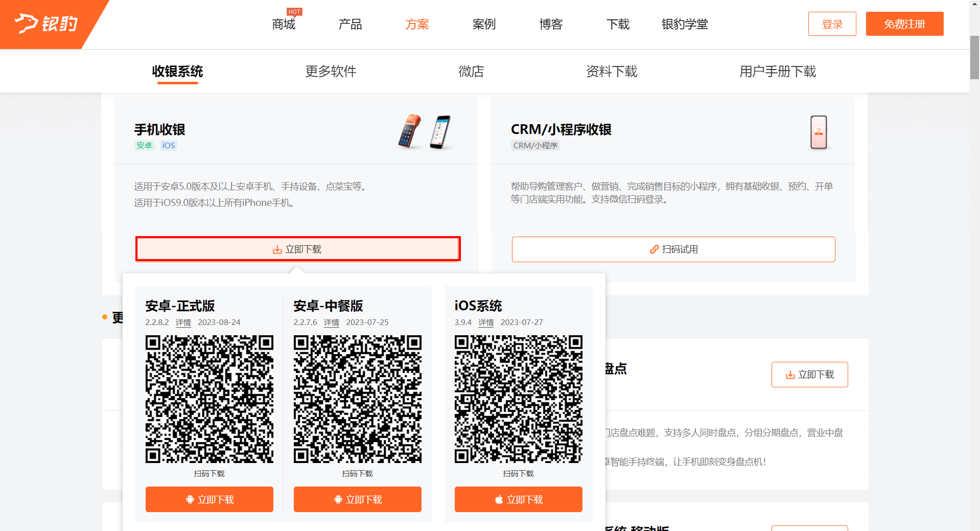The width and height of the screenshot is (980, 531).
Task: Click the Apple icon in the iOS download button
Action: point(499,499)
